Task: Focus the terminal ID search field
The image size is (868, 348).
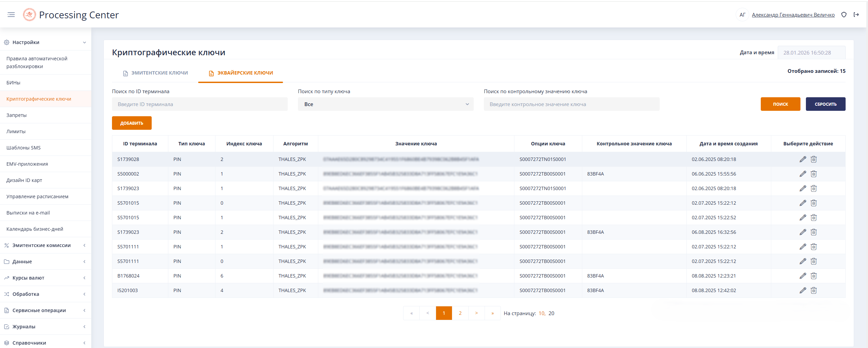Action: [200, 104]
